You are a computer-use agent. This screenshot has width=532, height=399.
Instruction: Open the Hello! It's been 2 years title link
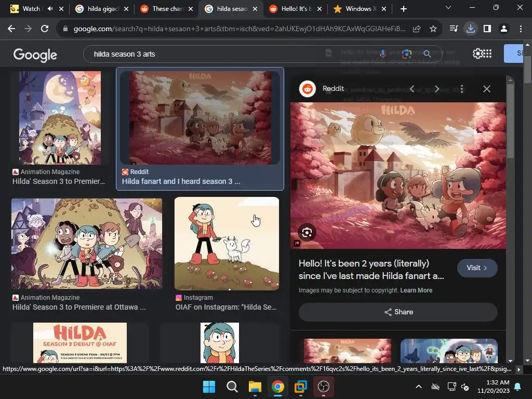371,270
